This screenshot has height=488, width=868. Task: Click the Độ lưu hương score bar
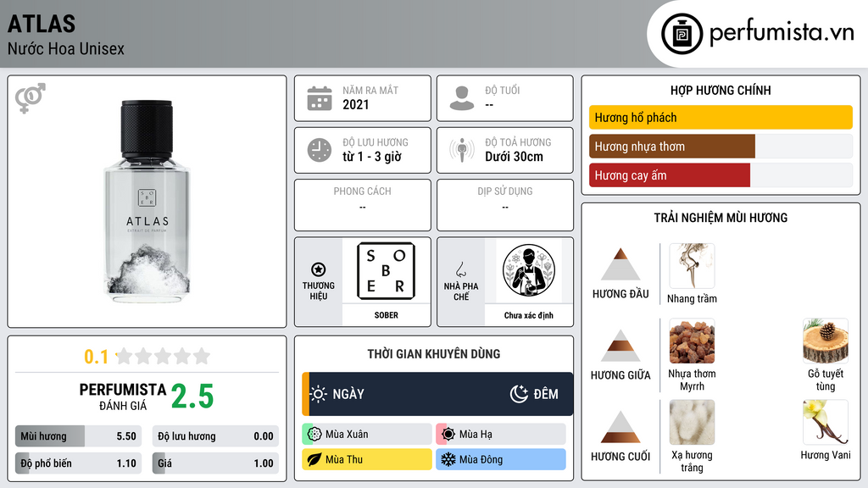pyautogui.click(x=215, y=436)
